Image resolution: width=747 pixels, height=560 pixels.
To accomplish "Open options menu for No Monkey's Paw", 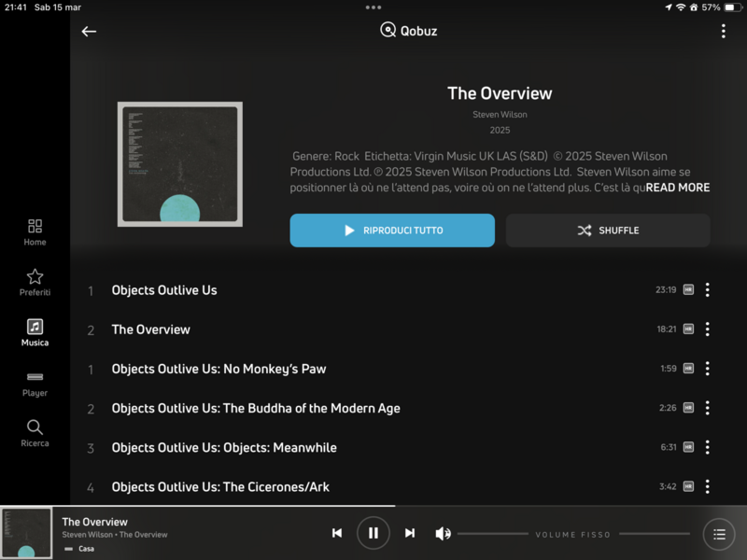I will point(707,369).
